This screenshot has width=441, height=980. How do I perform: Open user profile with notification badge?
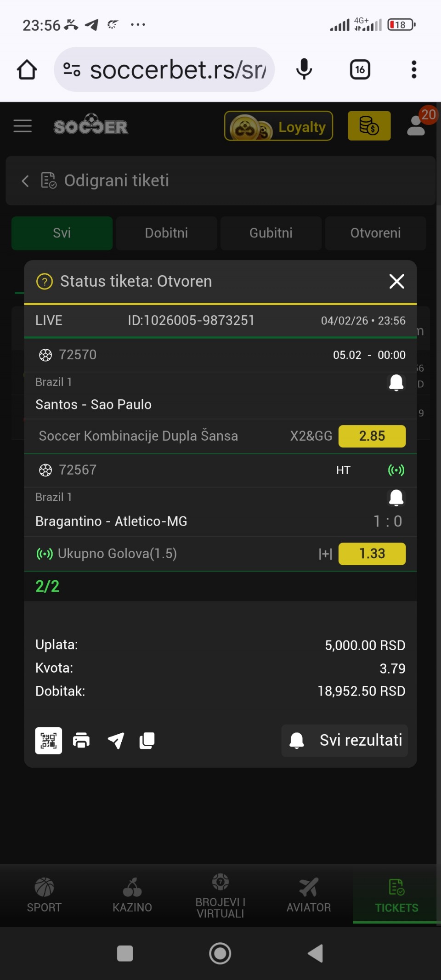pyautogui.click(x=417, y=126)
